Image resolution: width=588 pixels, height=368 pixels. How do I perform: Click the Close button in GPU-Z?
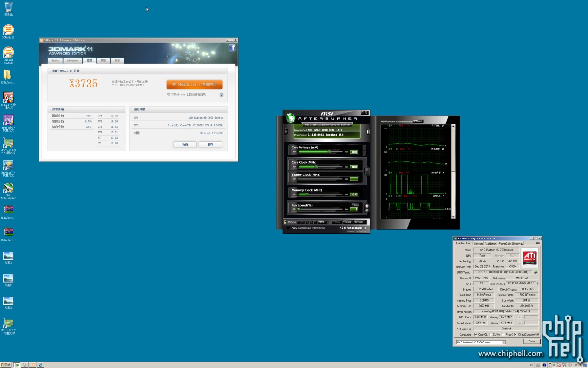click(x=532, y=342)
